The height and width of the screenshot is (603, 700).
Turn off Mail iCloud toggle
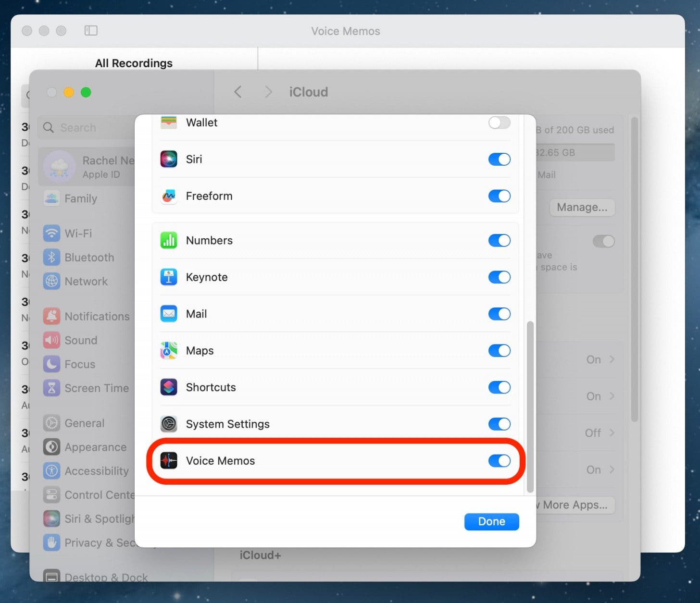(x=499, y=314)
